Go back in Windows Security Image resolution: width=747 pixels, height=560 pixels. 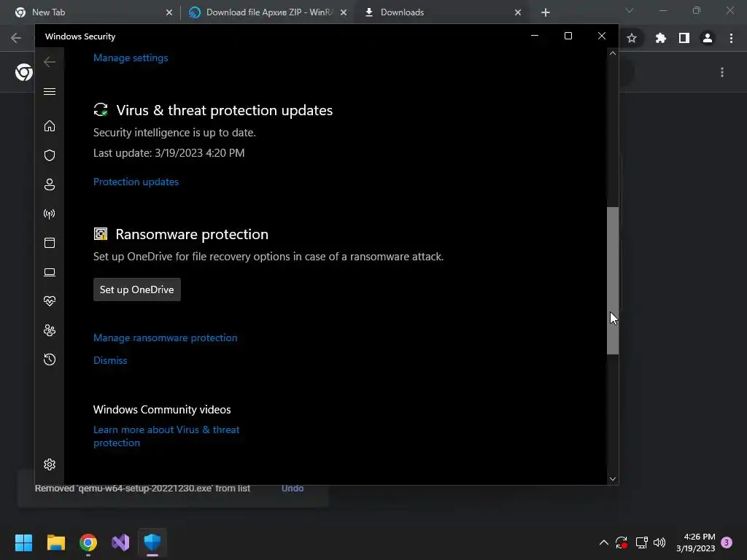[x=50, y=62]
